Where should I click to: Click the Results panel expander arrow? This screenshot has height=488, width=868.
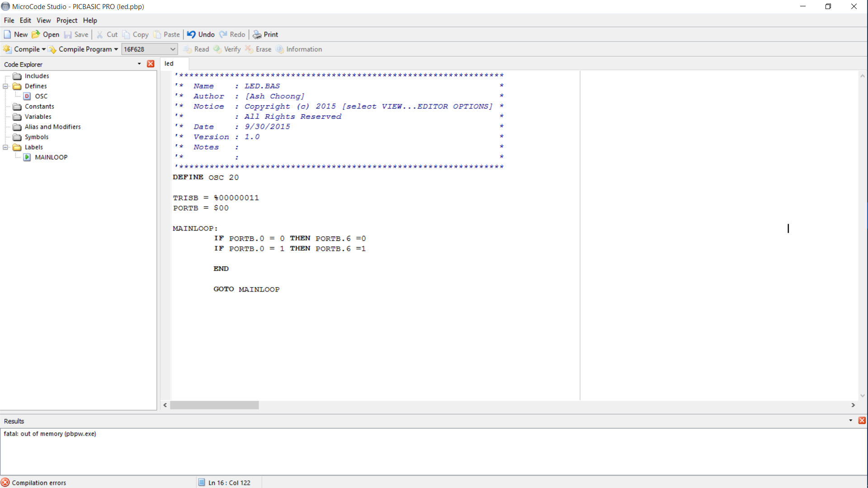tap(851, 421)
